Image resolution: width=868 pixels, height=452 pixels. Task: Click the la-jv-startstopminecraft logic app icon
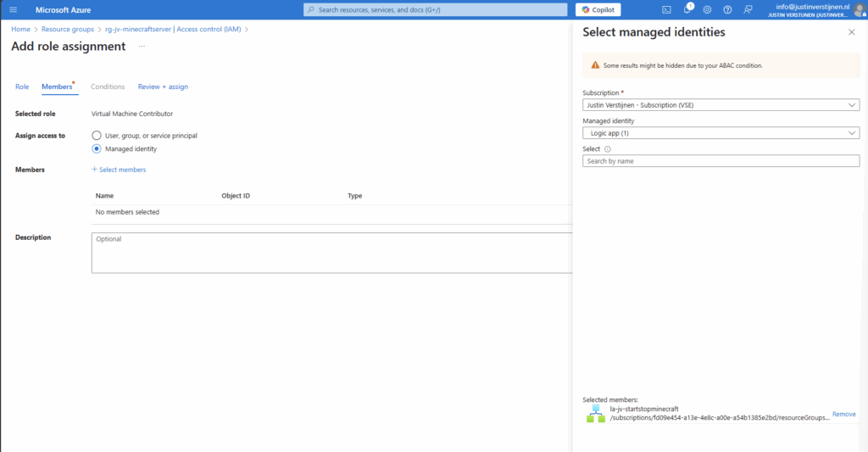point(596,413)
